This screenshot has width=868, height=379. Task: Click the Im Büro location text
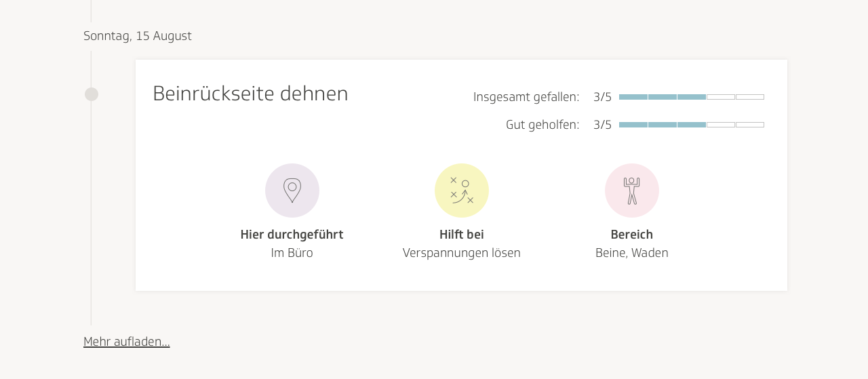[x=292, y=253]
